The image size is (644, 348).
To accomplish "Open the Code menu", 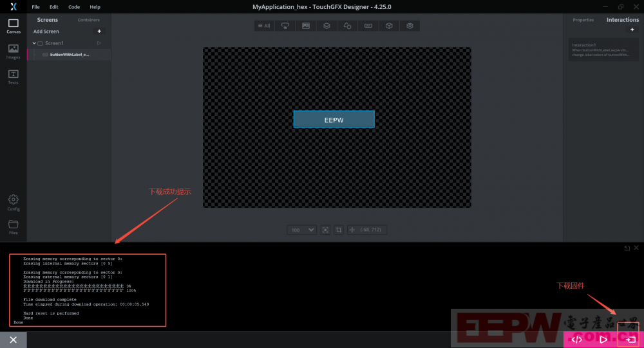I will 74,7.
